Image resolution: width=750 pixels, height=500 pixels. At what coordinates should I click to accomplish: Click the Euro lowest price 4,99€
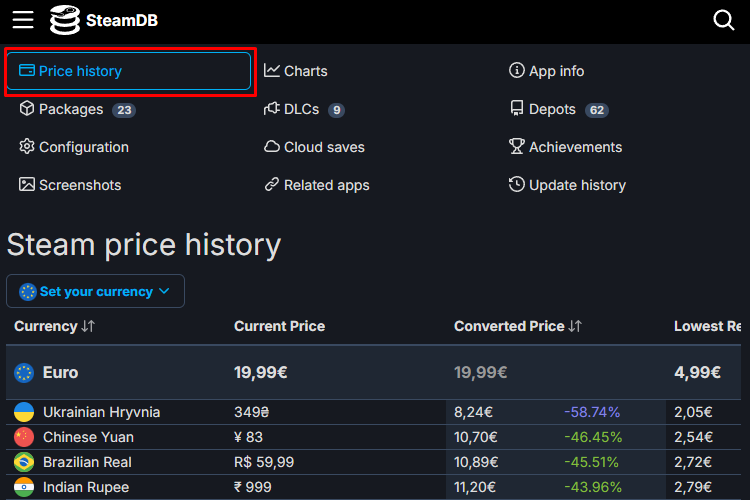tap(697, 372)
